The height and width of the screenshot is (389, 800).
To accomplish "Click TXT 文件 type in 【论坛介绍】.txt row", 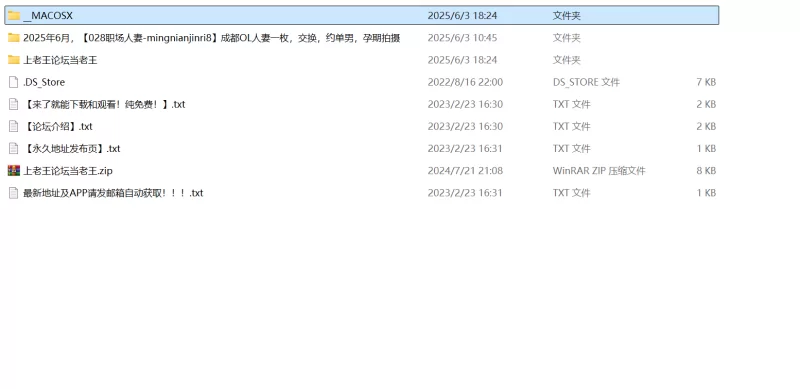I will [571, 126].
